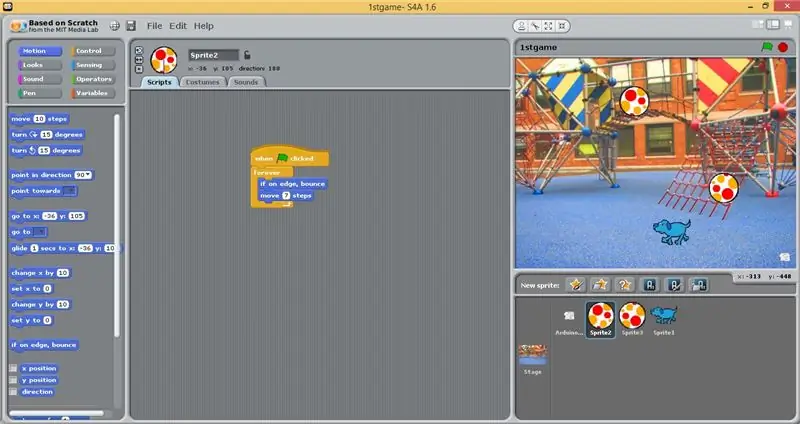Viewport: 800px width, 424px height.
Task: Switch to the Sounds tab
Action: [246, 82]
